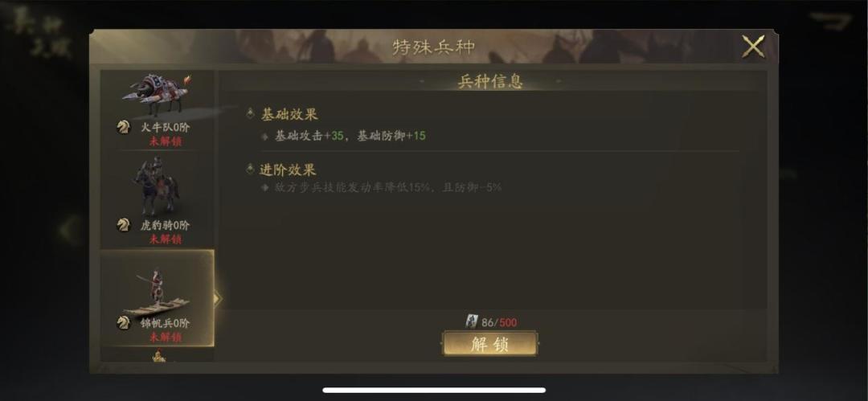Viewport: 868px width, 401px height.
Task: Select the 虎豹骑 cavalry unit model
Action: (x=156, y=186)
